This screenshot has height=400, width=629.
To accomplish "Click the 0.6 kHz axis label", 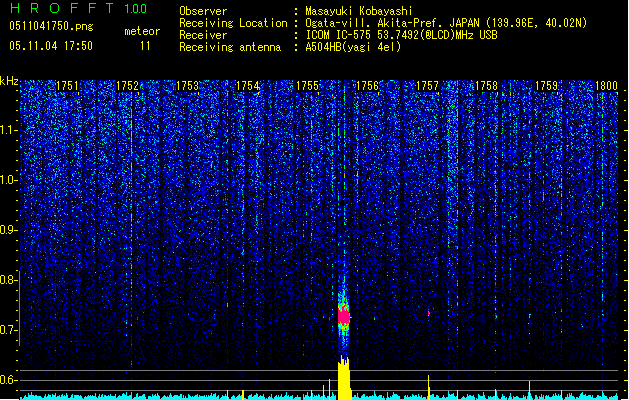I will pos(9,380).
